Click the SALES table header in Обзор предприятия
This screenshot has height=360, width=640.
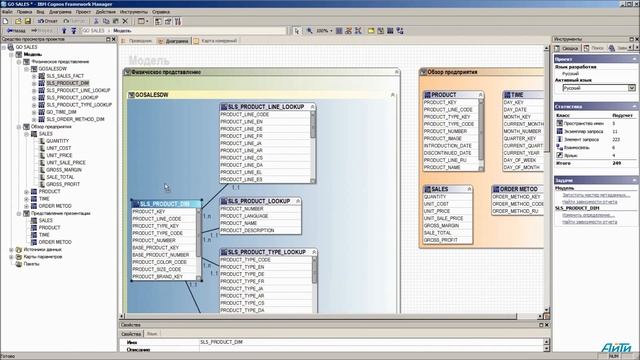[448, 189]
